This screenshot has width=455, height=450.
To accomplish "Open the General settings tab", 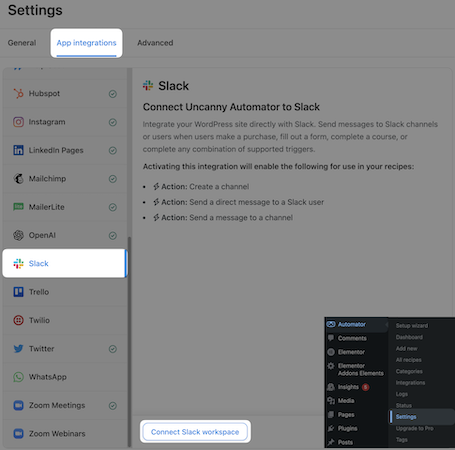I will tap(22, 43).
